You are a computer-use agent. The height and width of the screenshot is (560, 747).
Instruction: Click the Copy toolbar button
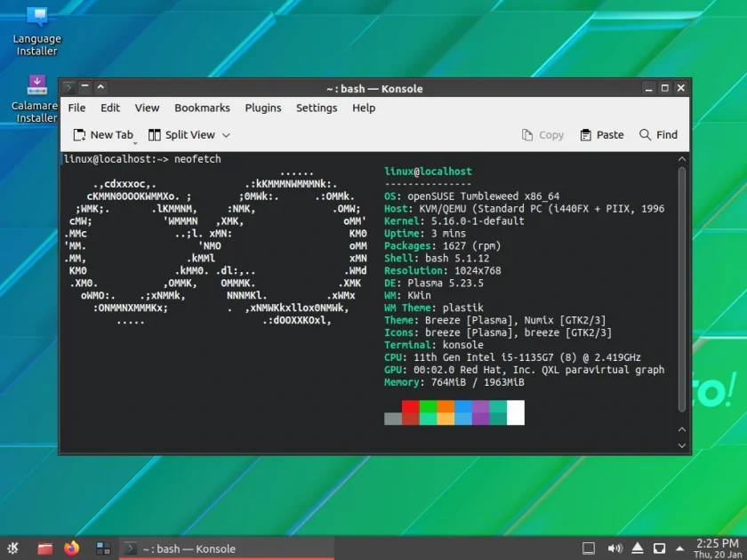(x=542, y=135)
